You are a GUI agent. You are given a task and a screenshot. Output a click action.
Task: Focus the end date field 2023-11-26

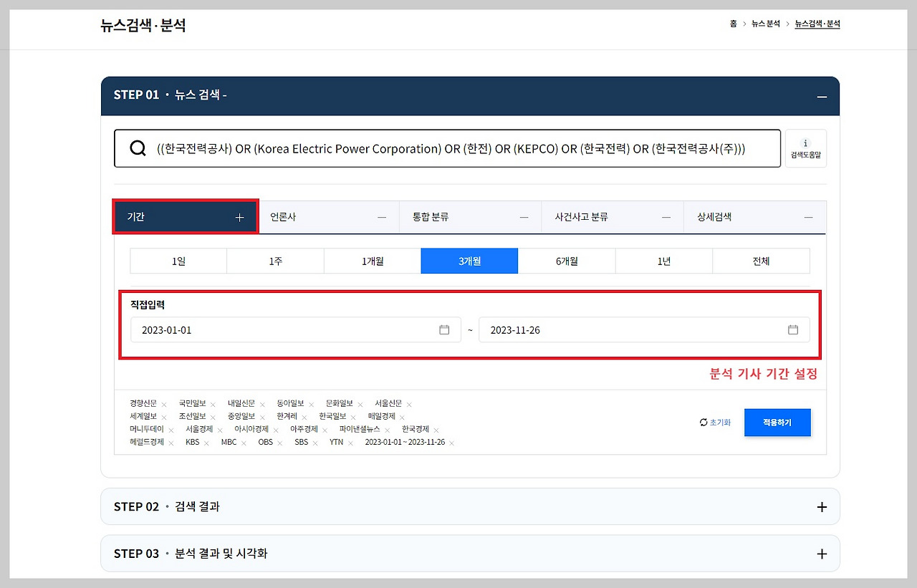tap(644, 330)
